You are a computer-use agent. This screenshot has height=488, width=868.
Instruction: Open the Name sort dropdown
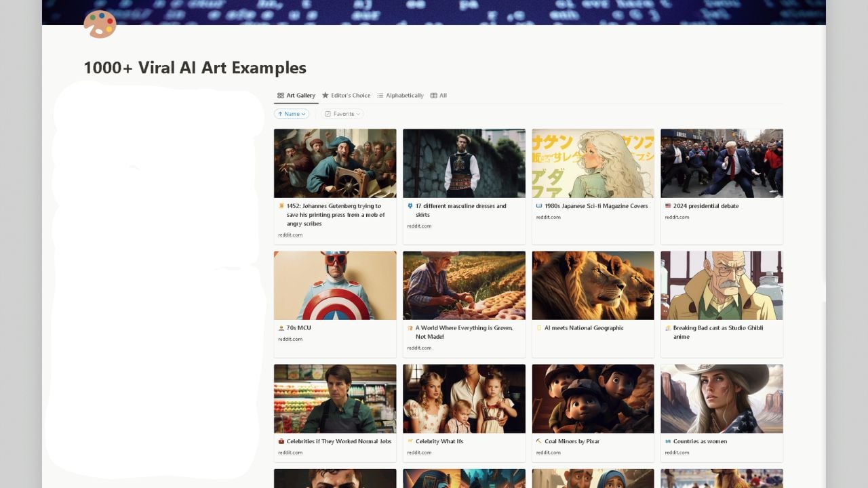[292, 114]
